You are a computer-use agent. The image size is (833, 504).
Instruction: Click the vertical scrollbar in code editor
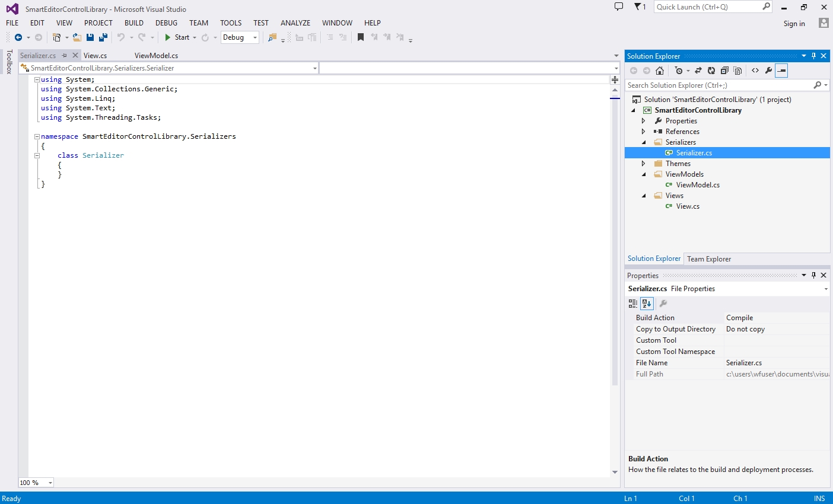coord(615,237)
